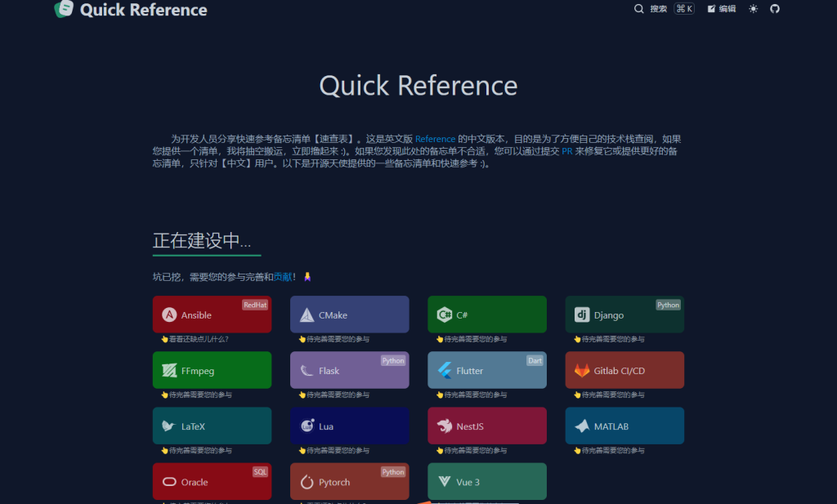Click the RedHat tag on the Ansible card

255,305
